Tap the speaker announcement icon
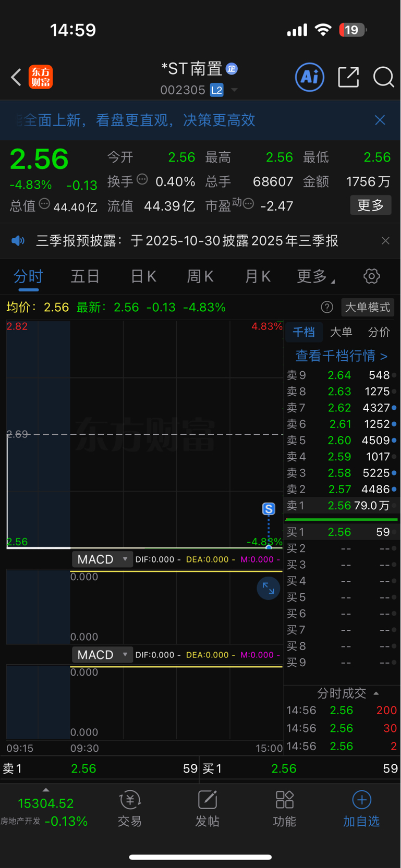Viewport: 401px width, 868px height. (18, 240)
